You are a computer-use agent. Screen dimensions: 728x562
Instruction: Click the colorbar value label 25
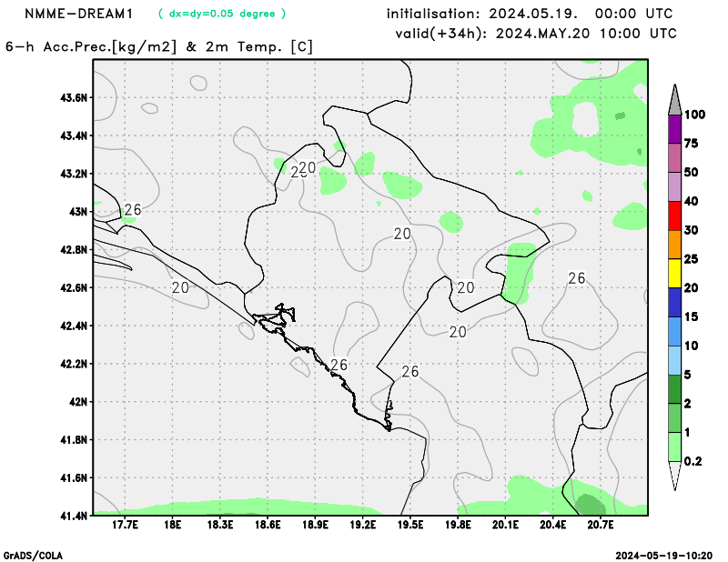point(692,259)
